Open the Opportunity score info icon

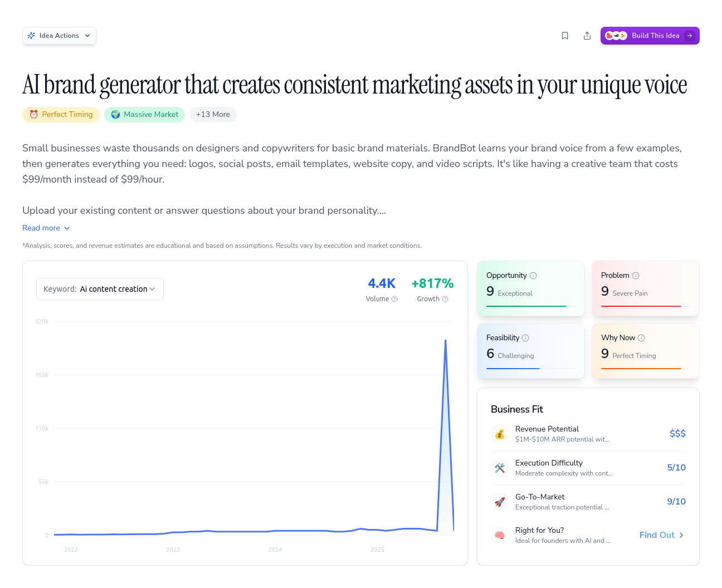[534, 275]
